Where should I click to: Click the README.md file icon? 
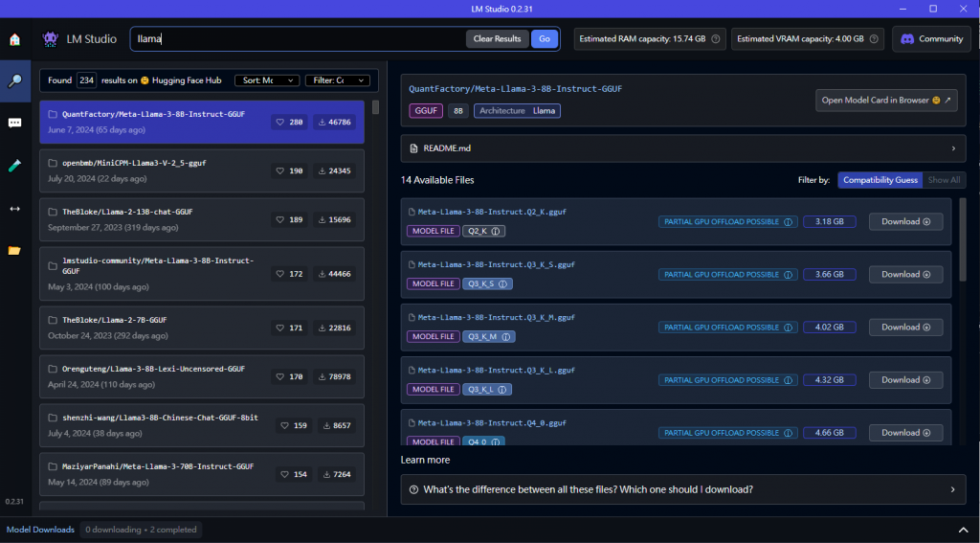coord(413,148)
